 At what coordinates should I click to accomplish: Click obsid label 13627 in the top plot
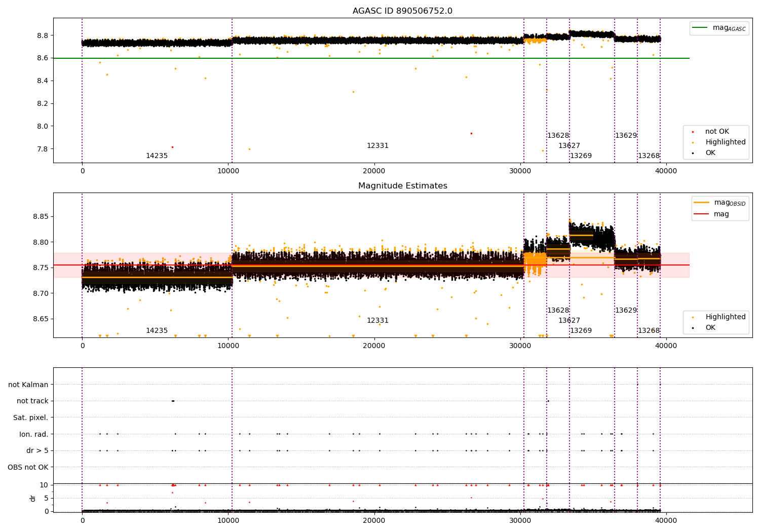pyautogui.click(x=569, y=145)
